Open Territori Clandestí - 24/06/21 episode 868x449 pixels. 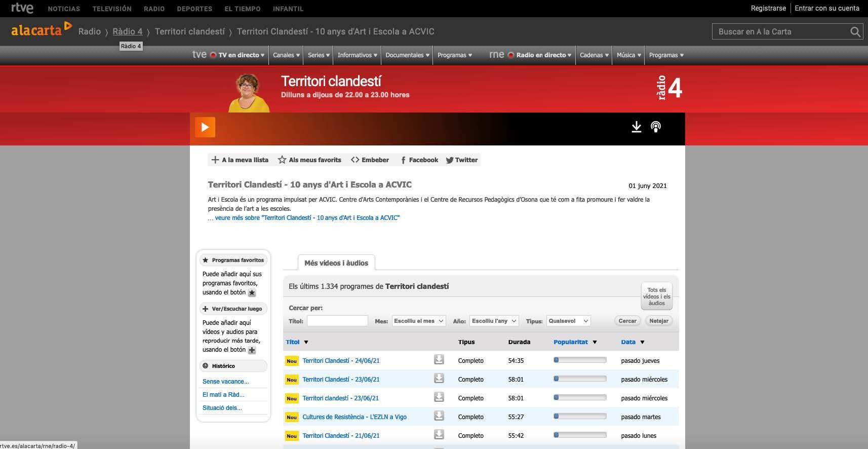tap(341, 361)
